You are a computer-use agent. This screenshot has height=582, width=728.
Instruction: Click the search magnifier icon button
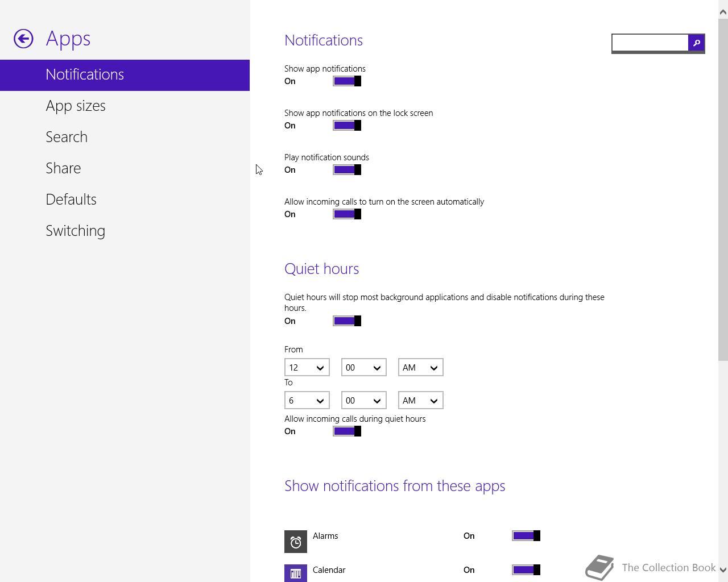696,43
